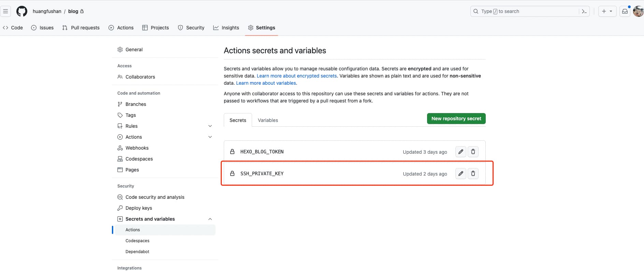The width and height of the screenshot is (644, 276).
Task: Expand the Rules section in sidebar
Action: 210,126
